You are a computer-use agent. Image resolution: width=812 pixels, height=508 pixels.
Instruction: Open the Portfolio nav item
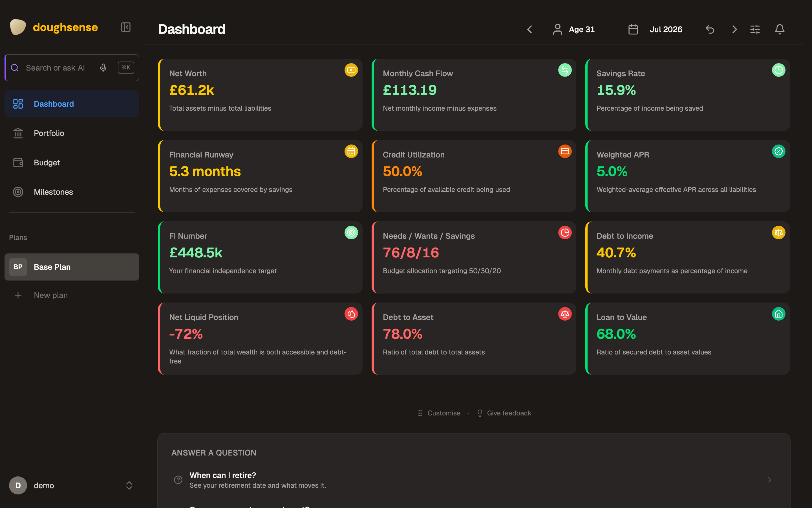(x=72, y=133)
